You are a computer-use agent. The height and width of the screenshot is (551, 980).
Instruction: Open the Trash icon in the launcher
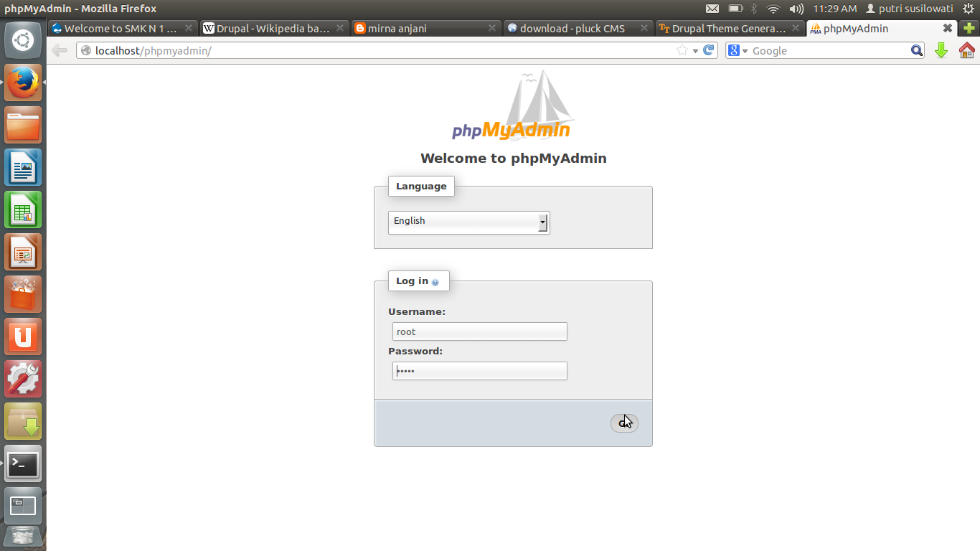point(23,538)
